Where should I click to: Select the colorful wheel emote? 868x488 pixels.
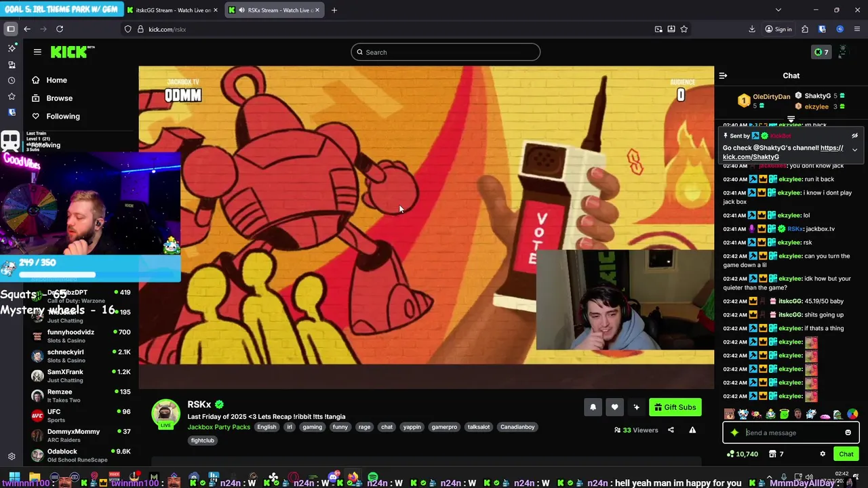click(x=852, y=414)
